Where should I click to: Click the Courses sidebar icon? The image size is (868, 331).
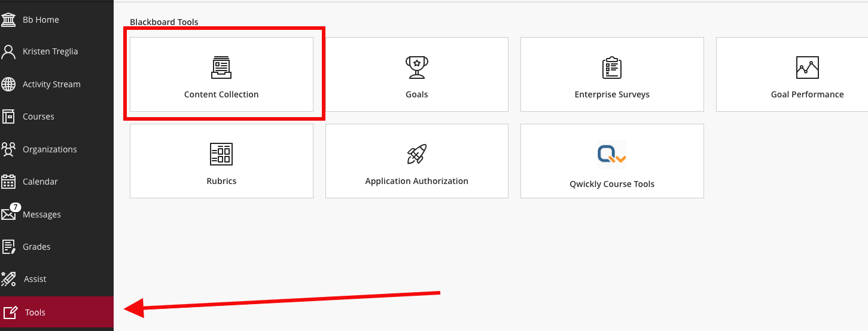(8, 117)
